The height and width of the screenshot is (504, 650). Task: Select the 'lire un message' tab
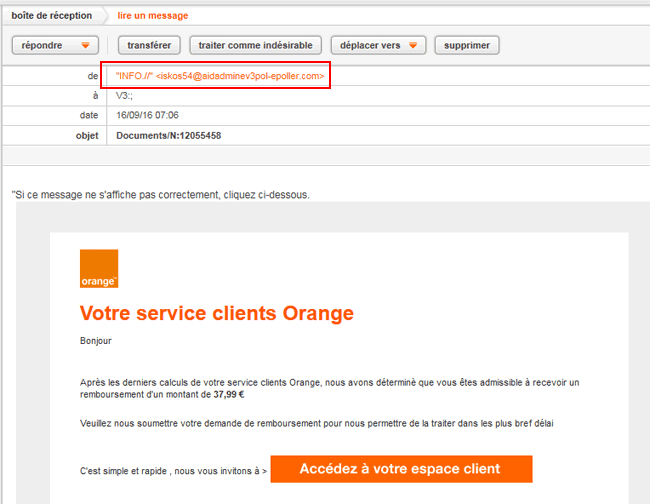pos(153,16)
